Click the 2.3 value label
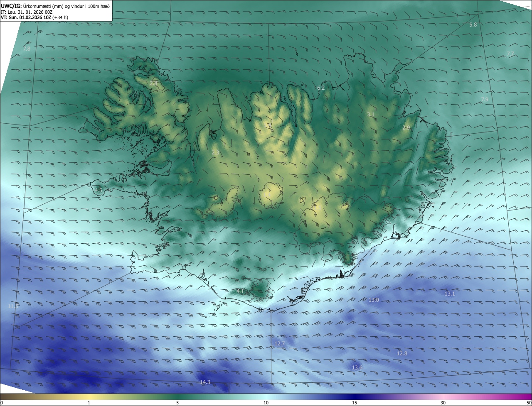Image resolution: width=532 pixels, height=406 pixels. click(x=215, y=153)
